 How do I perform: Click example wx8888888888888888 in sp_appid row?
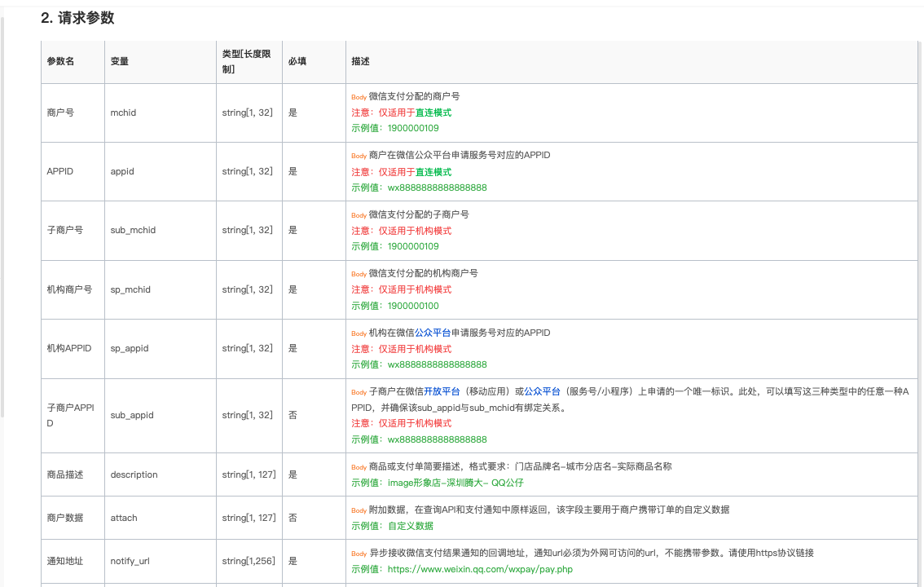[437, 364]
